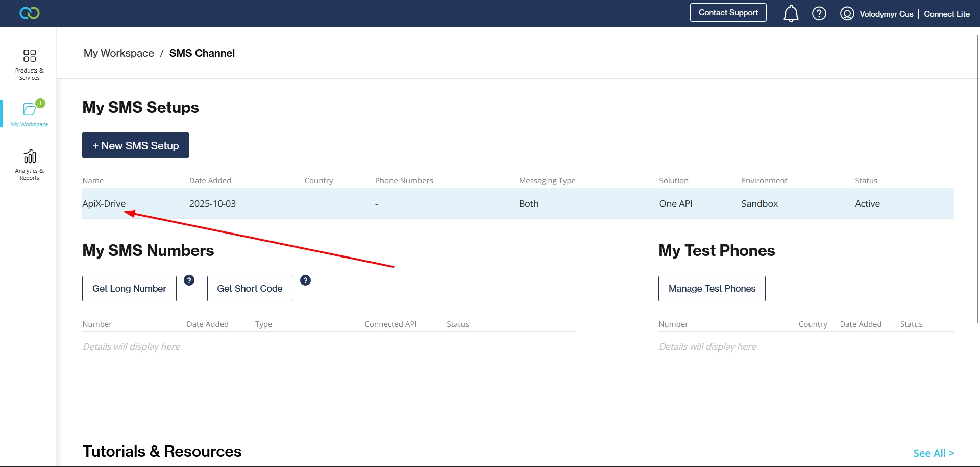Open the Analytics & Reports chart icon
The width and height of the screenshot is (980, 467).
pyautogui.click(x=30, y=156)
